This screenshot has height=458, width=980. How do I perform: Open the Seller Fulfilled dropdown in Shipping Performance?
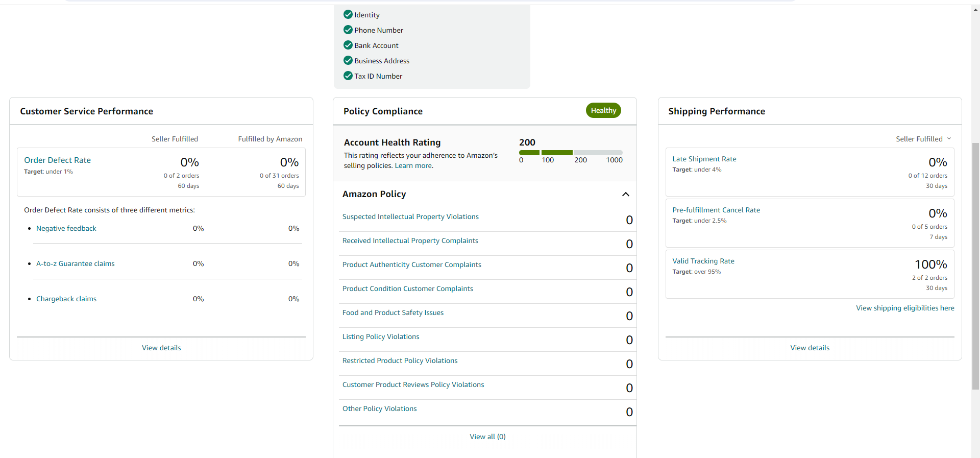tap(923, 139)
